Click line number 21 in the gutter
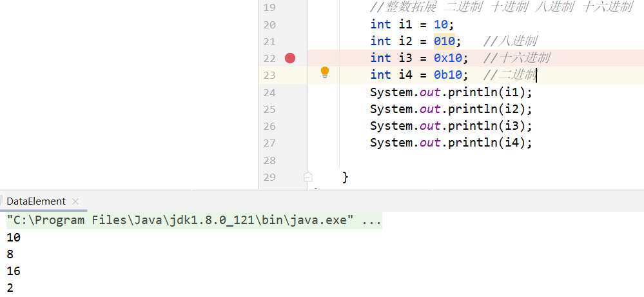The height and width of the screenshot is (297, 644). 269,41
